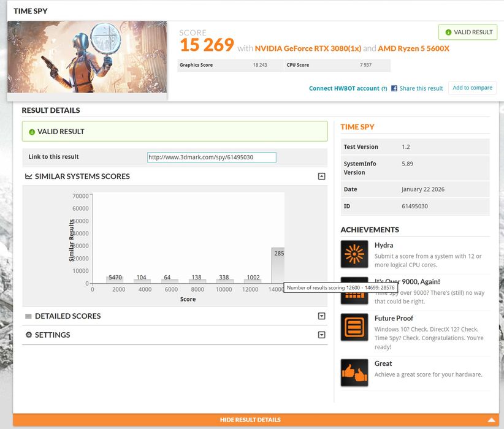
Task: Click the date value January 22 2026
Action: point(423,189)
